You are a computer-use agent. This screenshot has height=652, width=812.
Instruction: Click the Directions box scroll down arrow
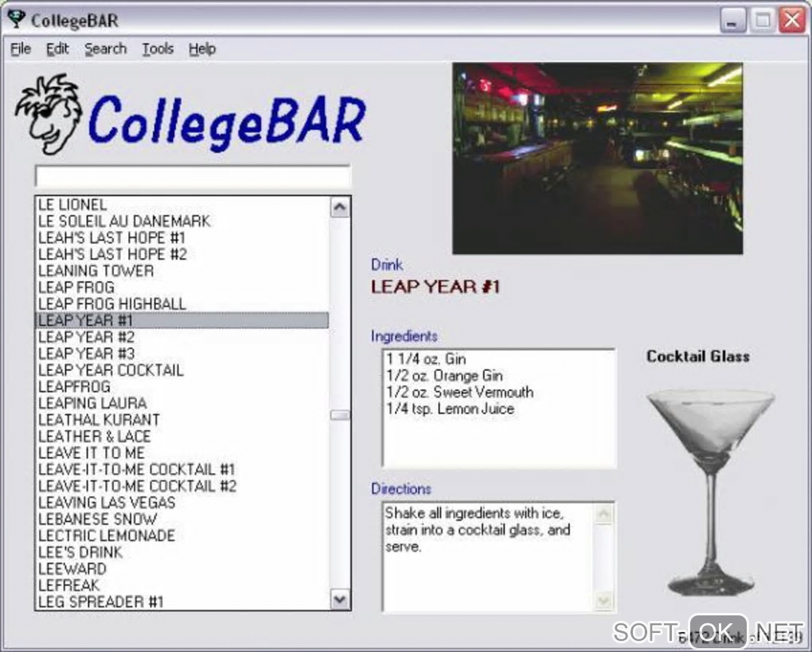pos(603,601)
